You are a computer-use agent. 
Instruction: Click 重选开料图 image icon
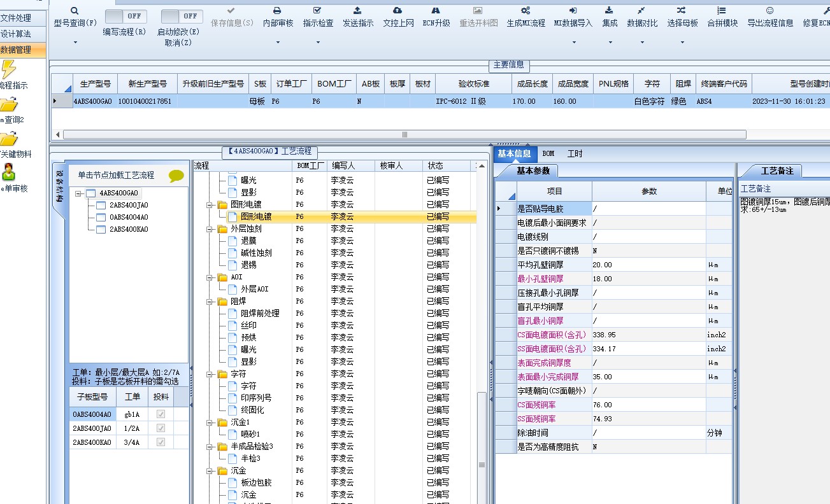point(478,10)
